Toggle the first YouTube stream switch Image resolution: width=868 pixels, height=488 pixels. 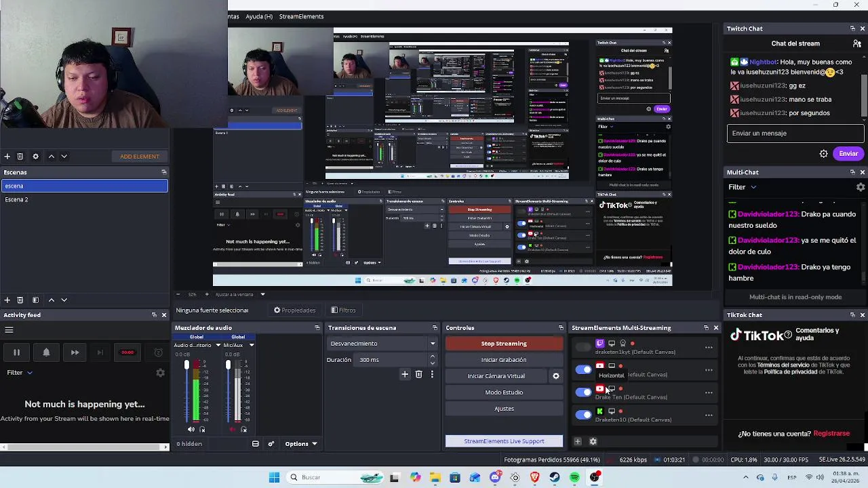[583, 370]
